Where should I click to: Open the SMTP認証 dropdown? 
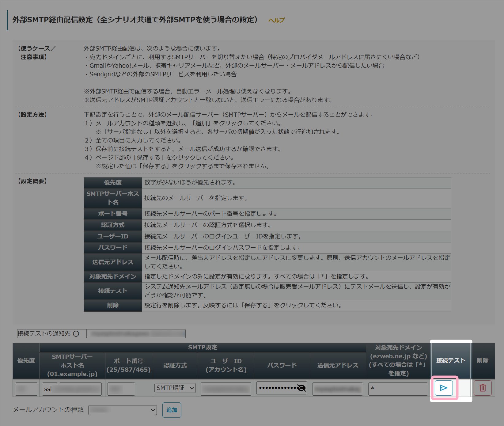pyautogui.click(x=175, y=388)
